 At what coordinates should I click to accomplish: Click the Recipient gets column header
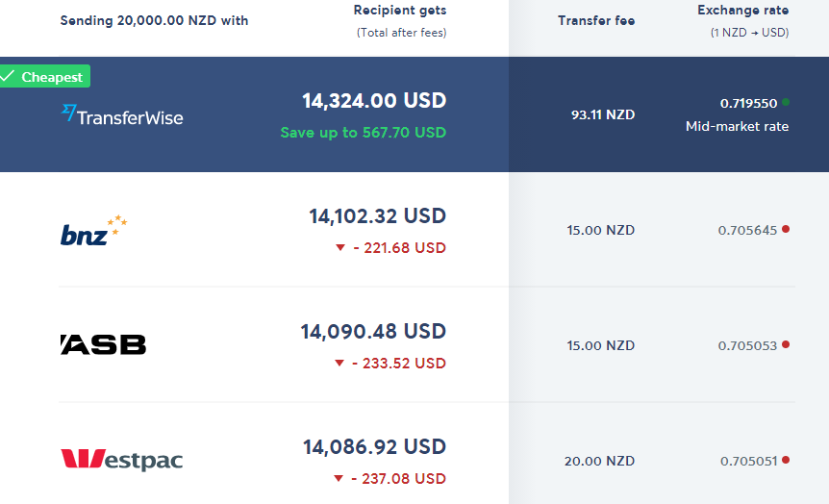point(400,11)
